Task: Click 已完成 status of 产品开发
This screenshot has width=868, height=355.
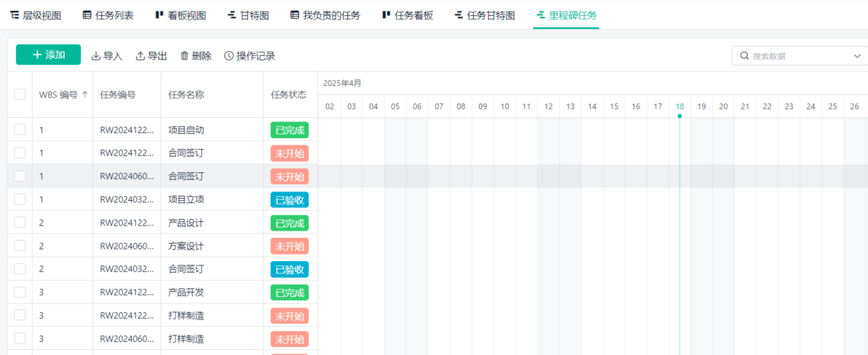Action: pyautogui.click(x=289, y=292)
